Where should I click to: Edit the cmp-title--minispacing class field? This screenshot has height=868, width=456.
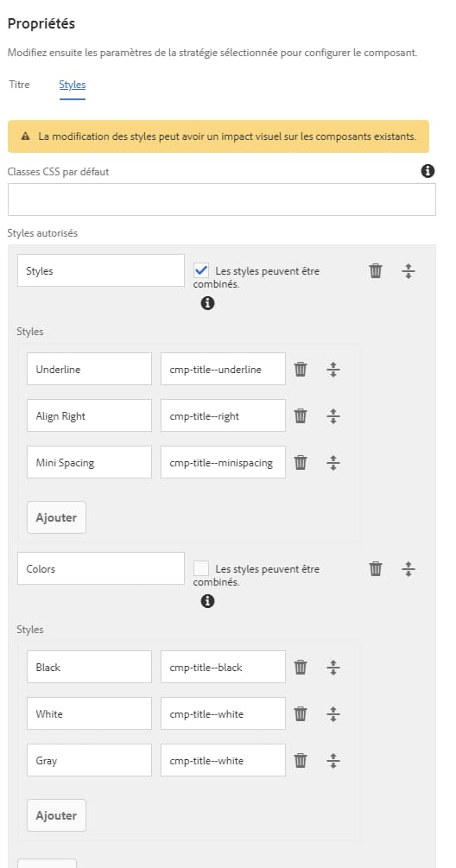click(x=223, y=462)
